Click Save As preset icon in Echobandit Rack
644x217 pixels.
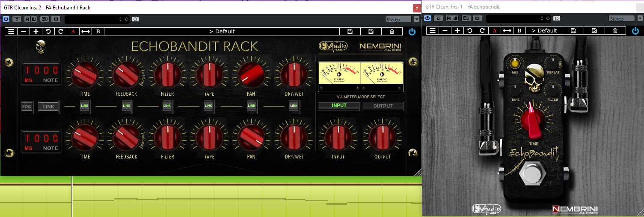371,31
